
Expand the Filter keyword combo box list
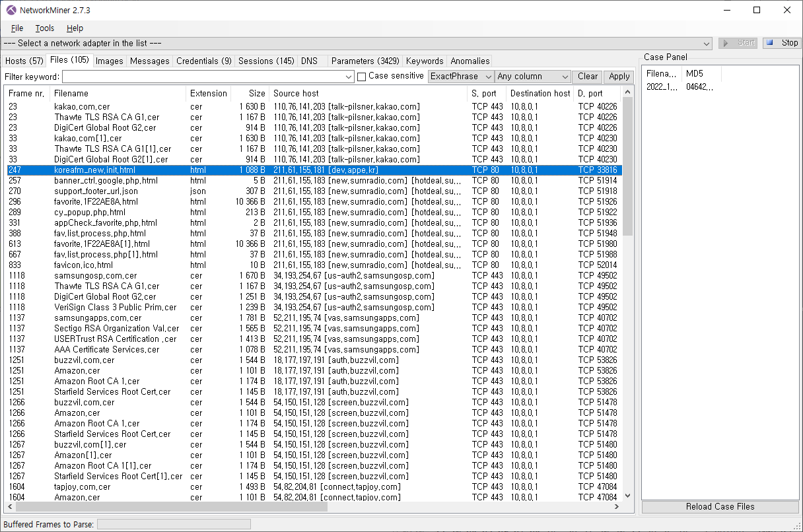point(349,77)
